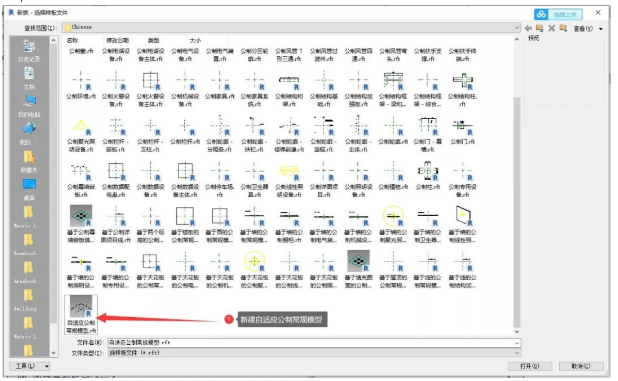618x381 pixels.
Task: Click the 公制分区轮廓.rft file name
Action: [255, 55]
